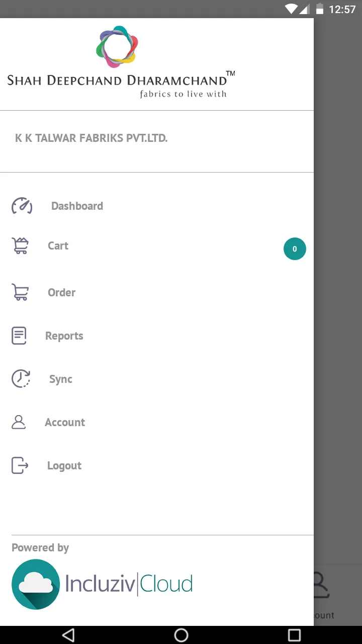The image size is (362, 644).
Task: Tap the Wi-Fi status bar icon
Action: point(291,9)
